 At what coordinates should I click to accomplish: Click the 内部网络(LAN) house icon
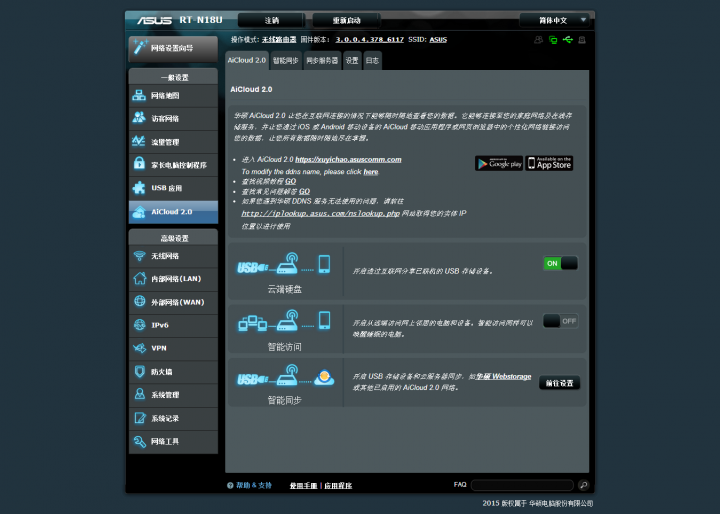140,278
